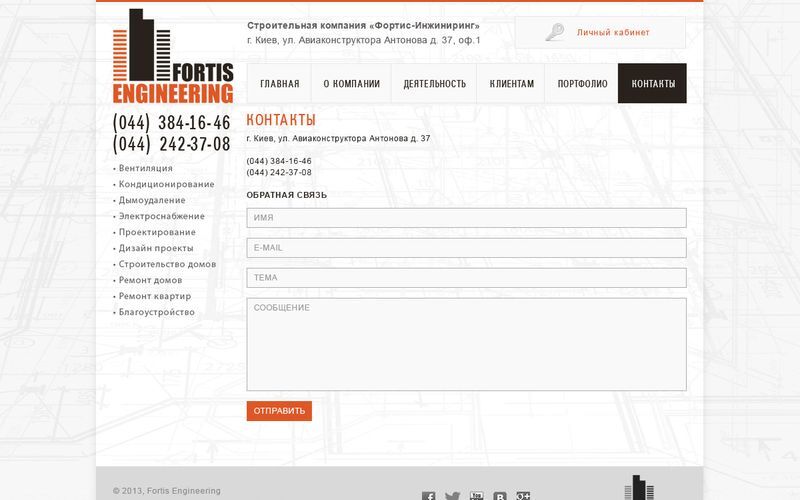
Task: Open the Личный кабинет link
Action: point(613,32)
